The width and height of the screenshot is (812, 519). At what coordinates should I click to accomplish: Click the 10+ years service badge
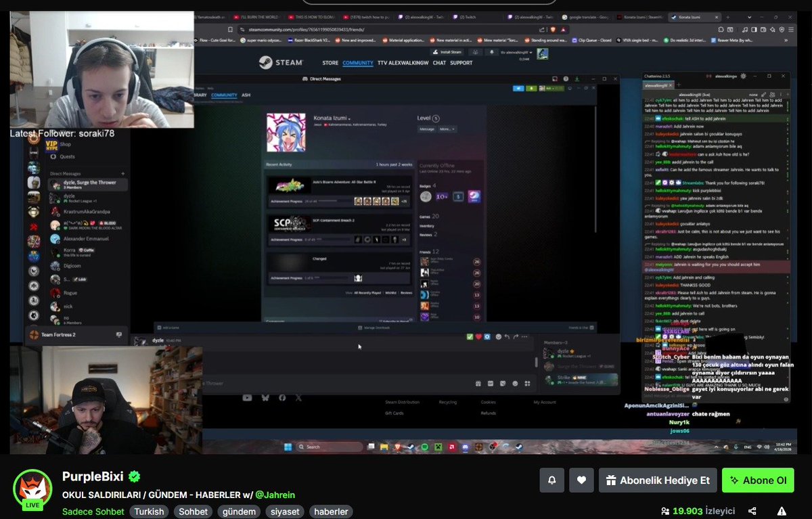coord(441,196)
